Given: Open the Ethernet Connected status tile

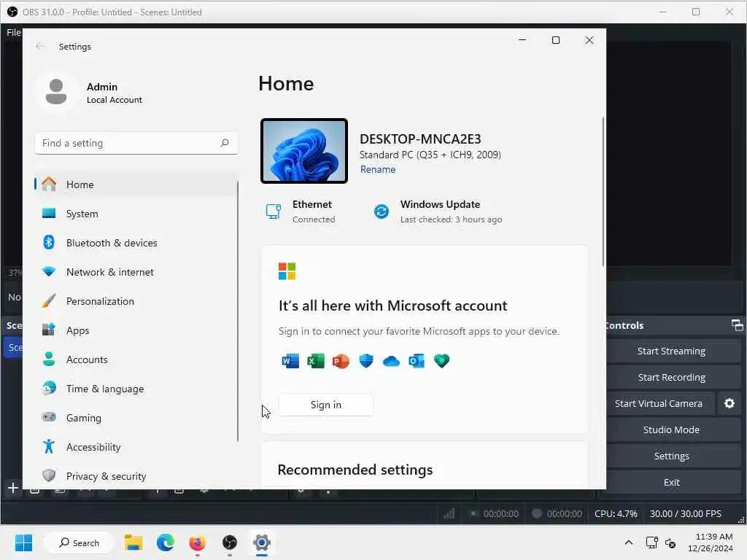Looking at the screenshot, I should pyautogui.click(x=301, y=211).
